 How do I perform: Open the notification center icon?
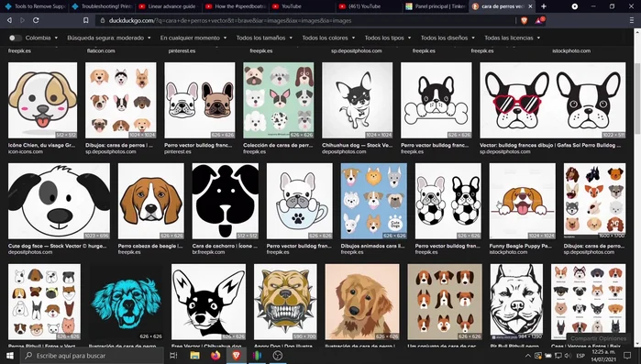627,356
